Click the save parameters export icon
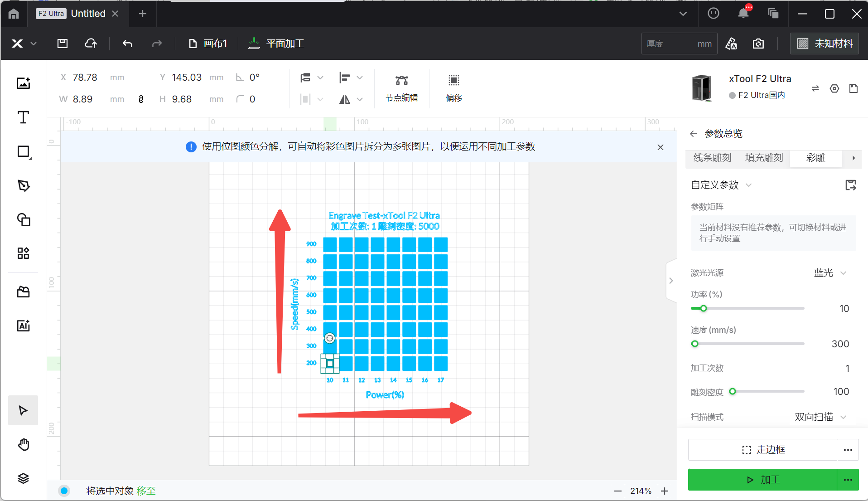Image resolution: width=868 pixels, height=501 pixels. (851, 185)
